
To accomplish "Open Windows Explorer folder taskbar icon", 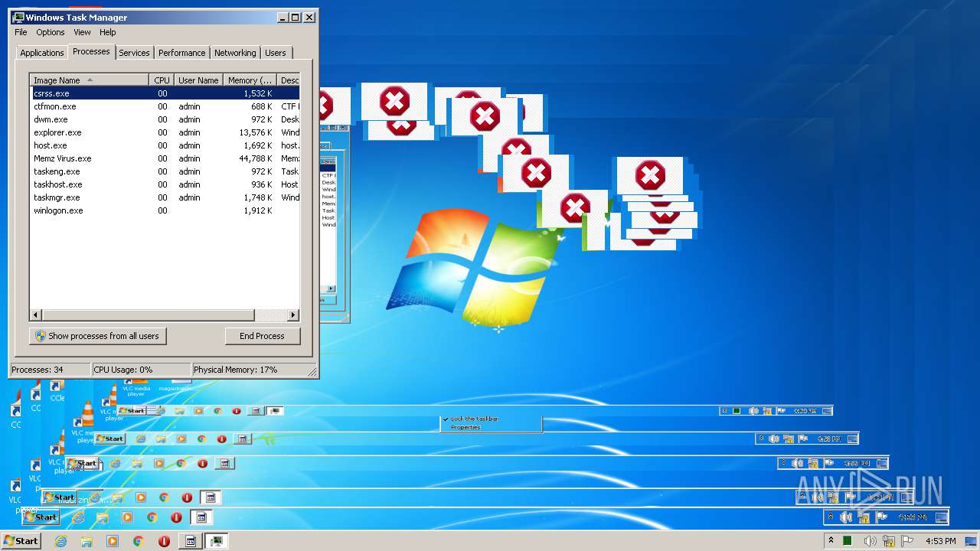I will click(x=87, y=541).
